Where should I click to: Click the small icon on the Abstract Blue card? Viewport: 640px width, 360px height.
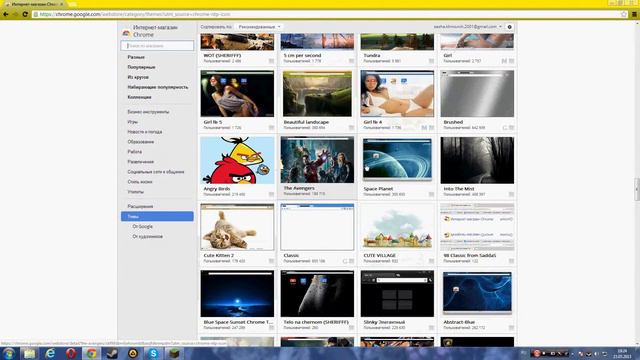pos(511,328)
